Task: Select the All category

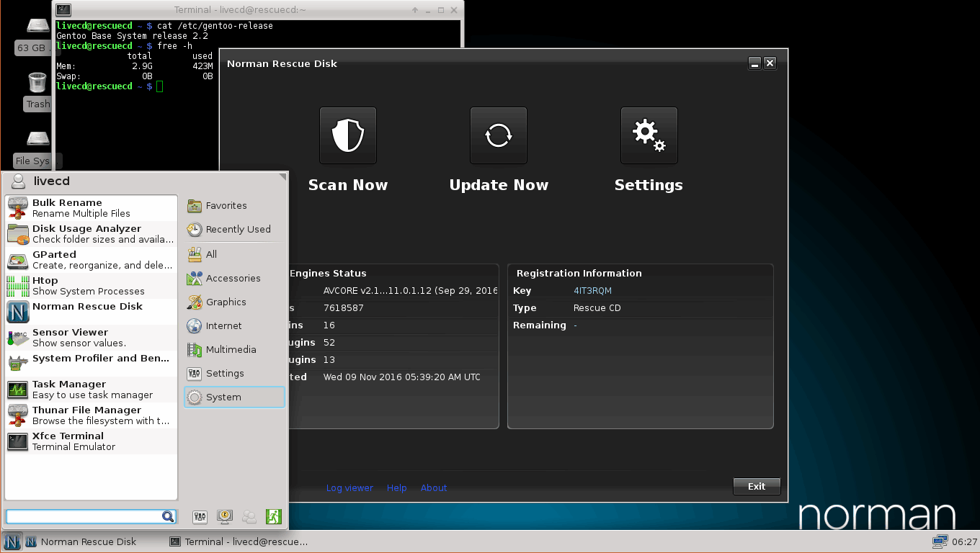Action: [x=234, y=254]
